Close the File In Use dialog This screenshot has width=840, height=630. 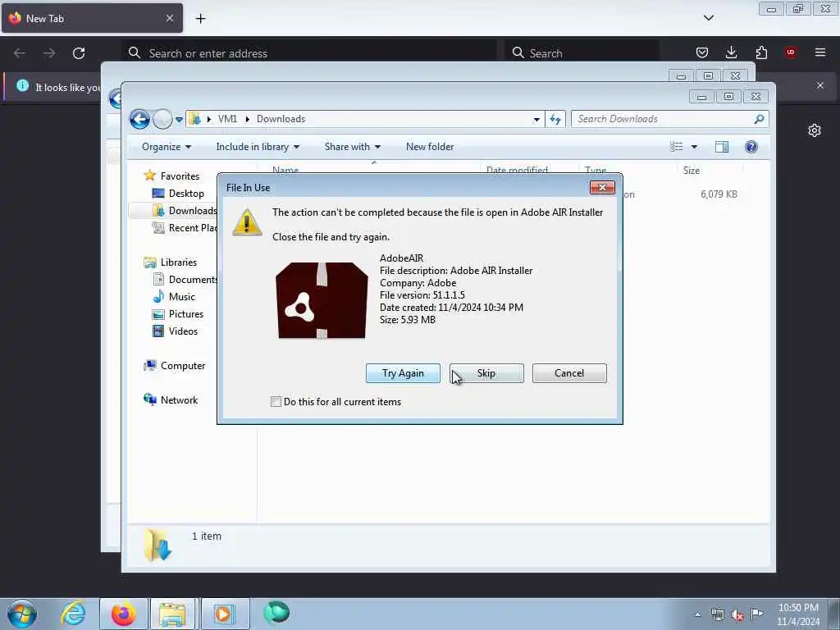[602, 188]
